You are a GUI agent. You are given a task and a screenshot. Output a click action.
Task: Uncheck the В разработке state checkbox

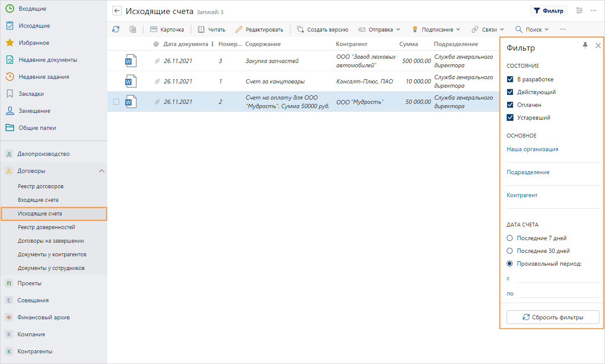pyautogui.click(x=510, y=79)
